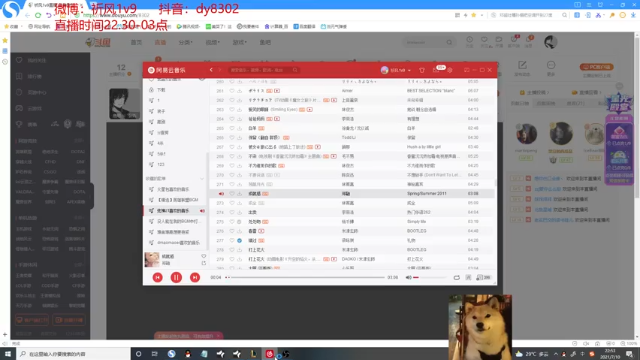Like song number 268

(x=232, y=156)
